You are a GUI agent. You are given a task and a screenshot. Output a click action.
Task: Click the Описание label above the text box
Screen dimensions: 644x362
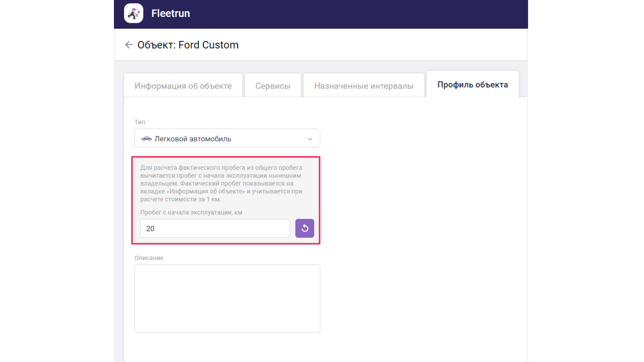(x=149, y=258)
